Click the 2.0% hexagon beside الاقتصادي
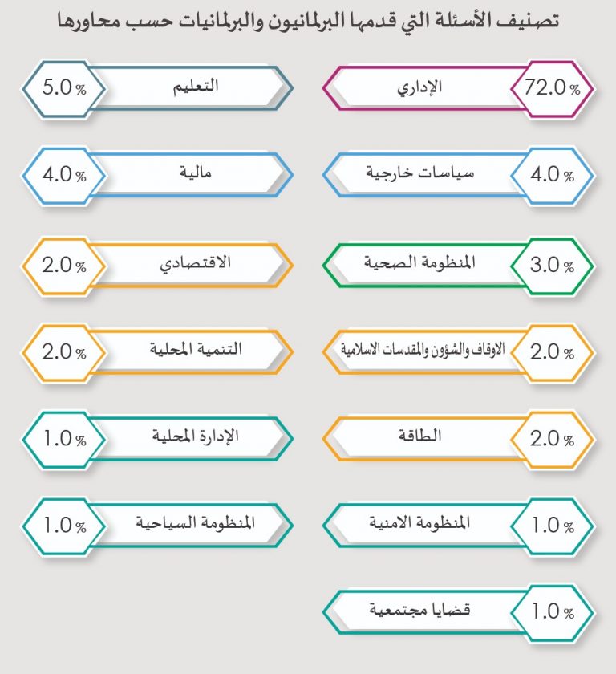 (x=63, y=264)
